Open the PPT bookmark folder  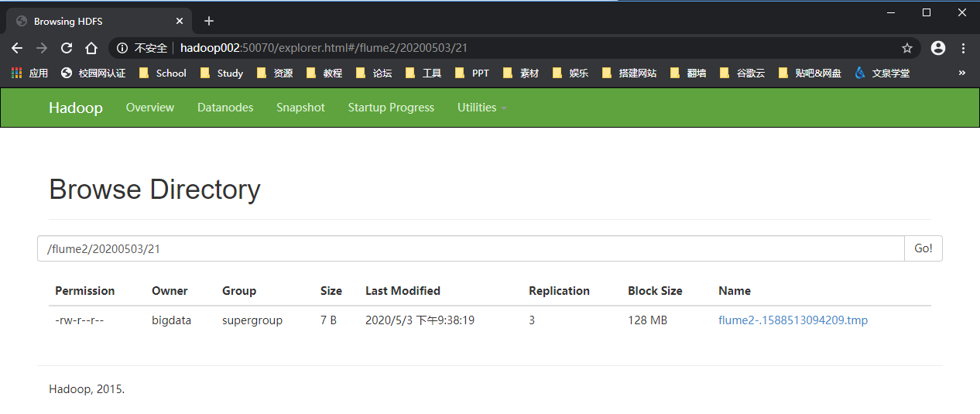(472, 73)
